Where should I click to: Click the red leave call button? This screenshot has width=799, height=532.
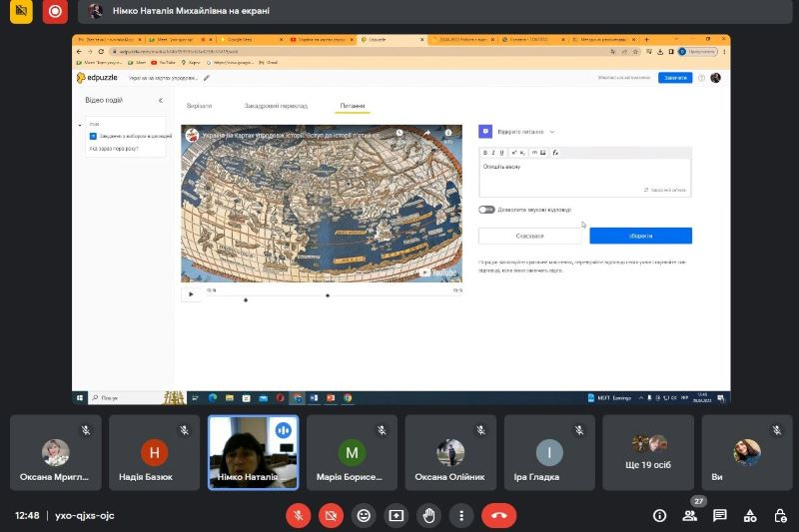tap(498, 516)
